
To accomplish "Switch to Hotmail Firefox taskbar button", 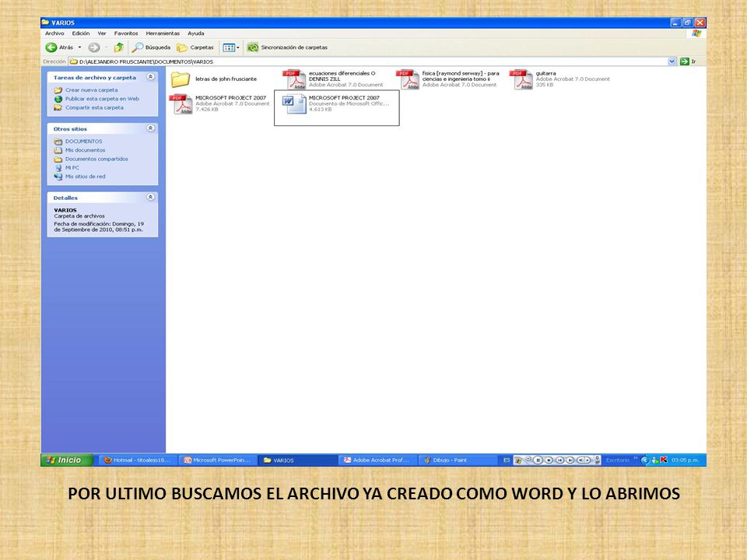I will [x=138, y=460].
